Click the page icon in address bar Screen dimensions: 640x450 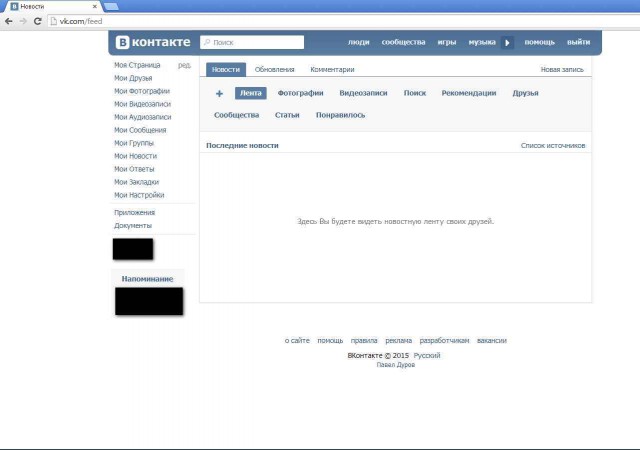[53, 21]
